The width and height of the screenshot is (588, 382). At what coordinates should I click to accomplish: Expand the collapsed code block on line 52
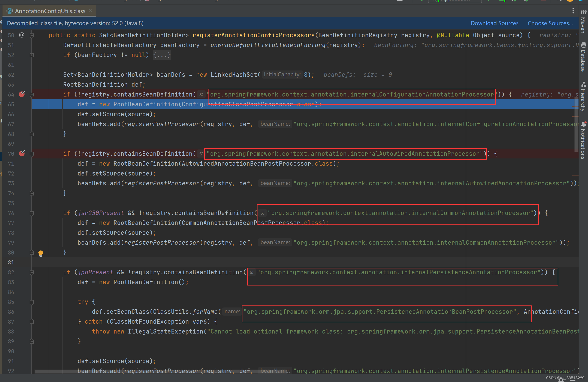coord(32,55)
